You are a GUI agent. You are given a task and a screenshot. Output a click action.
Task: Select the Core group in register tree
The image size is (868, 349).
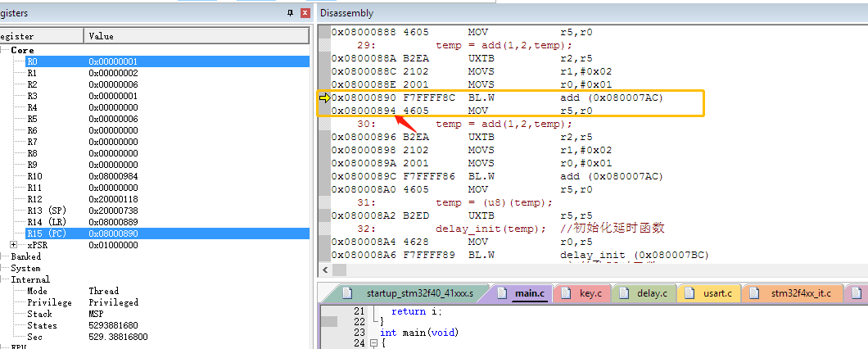(x=23, y=50)
